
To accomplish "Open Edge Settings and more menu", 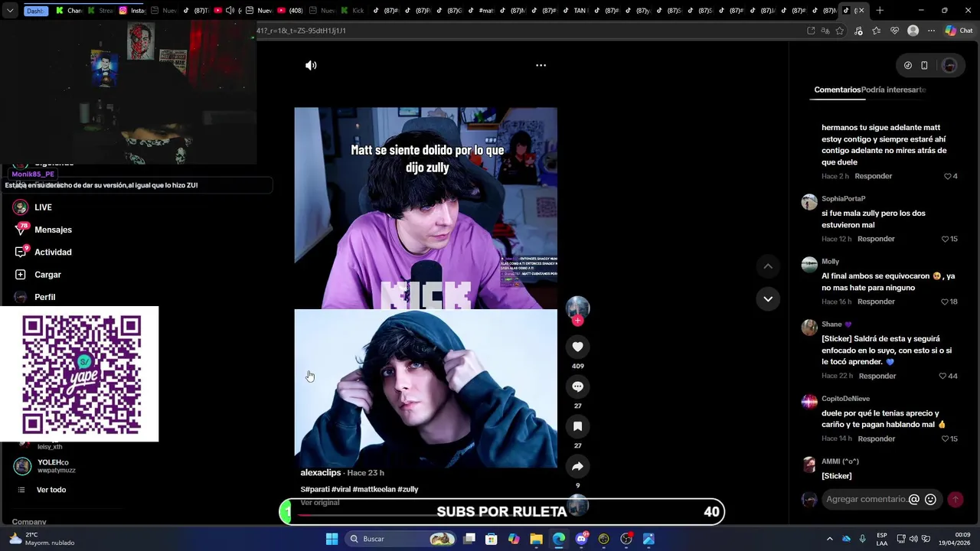I will click(931, 31).
